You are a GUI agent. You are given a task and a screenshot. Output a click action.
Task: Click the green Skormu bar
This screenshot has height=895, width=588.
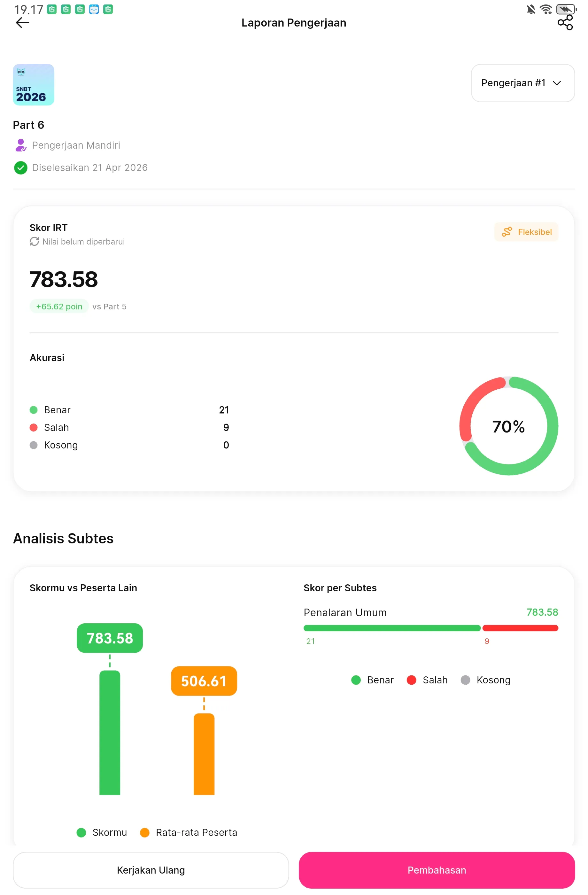click(x=110, y=733)
